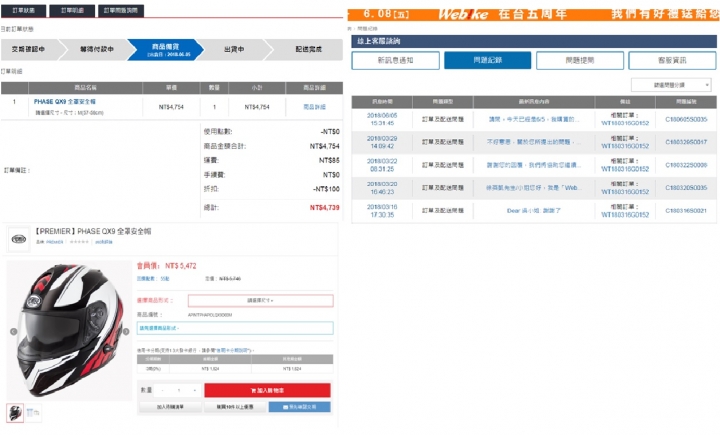
Task: Click the blue mail inquiry button
Action: coord(299,407)
